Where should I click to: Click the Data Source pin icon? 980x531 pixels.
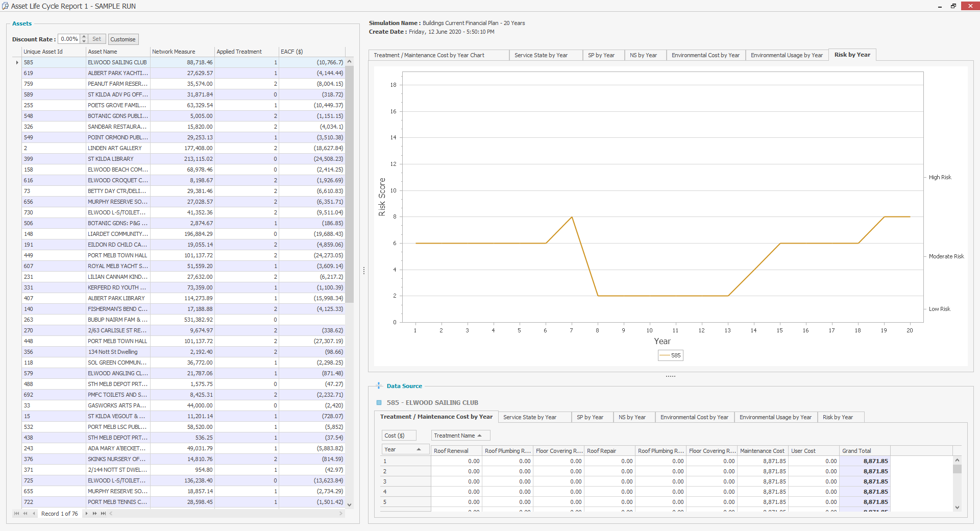tap(379, 386)
